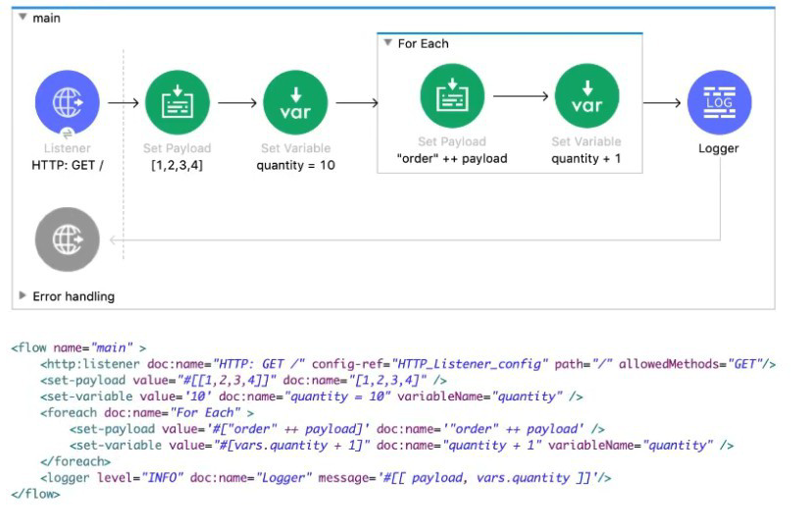Select the blue HTTP Listener globe icon

tap(67, 102)
